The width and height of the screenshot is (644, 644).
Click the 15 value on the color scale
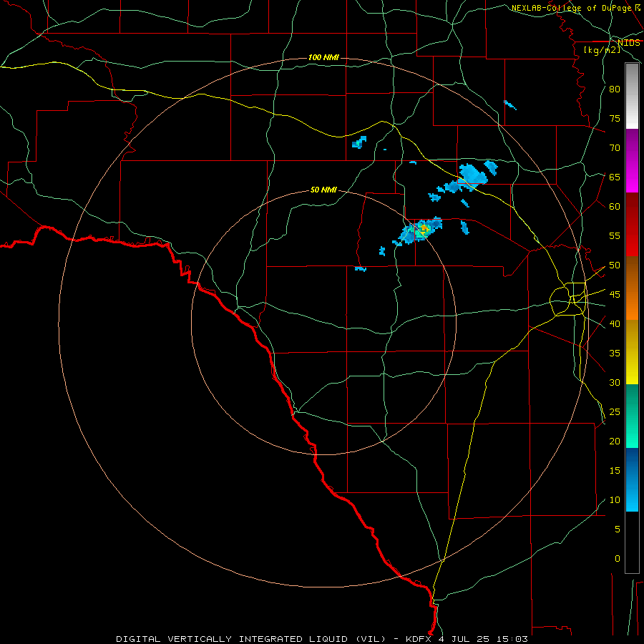tap(615, 471)
